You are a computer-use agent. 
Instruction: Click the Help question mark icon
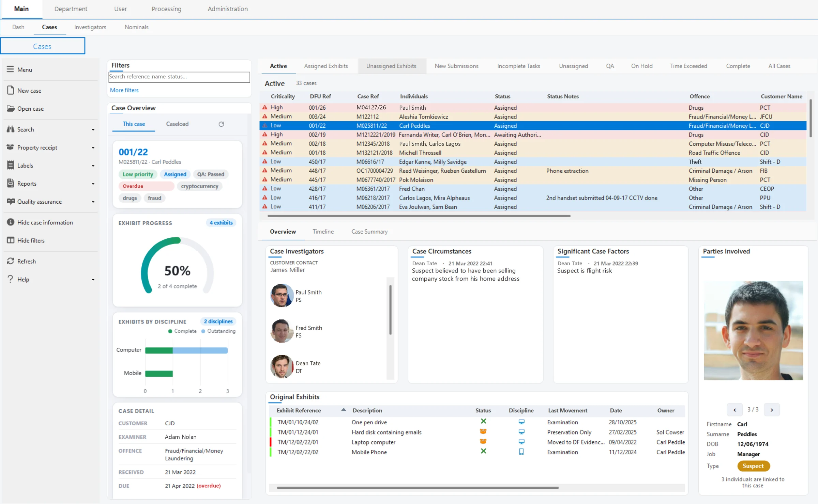point(10,279)
